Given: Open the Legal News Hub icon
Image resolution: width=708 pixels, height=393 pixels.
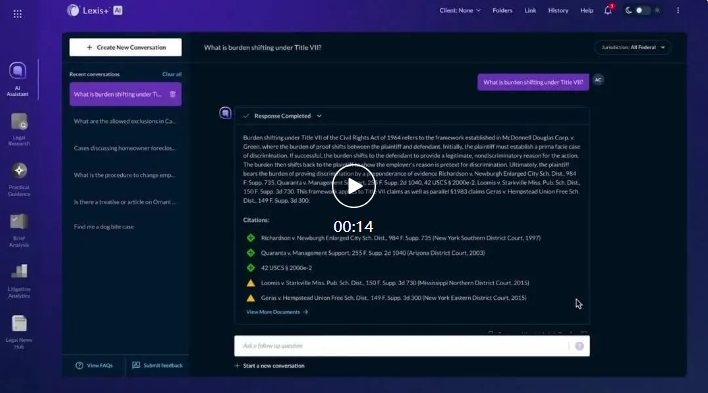Looking at the screenshot, I should 19,323.
